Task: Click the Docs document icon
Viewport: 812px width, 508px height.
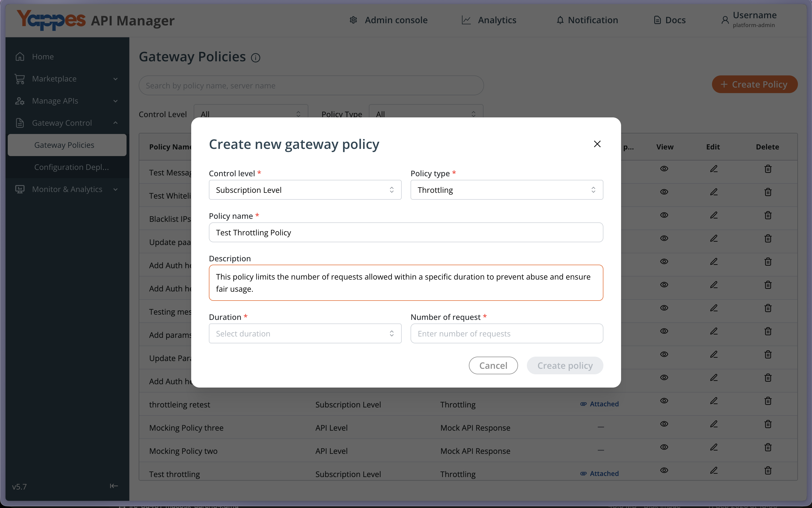Action: (658, 20)
